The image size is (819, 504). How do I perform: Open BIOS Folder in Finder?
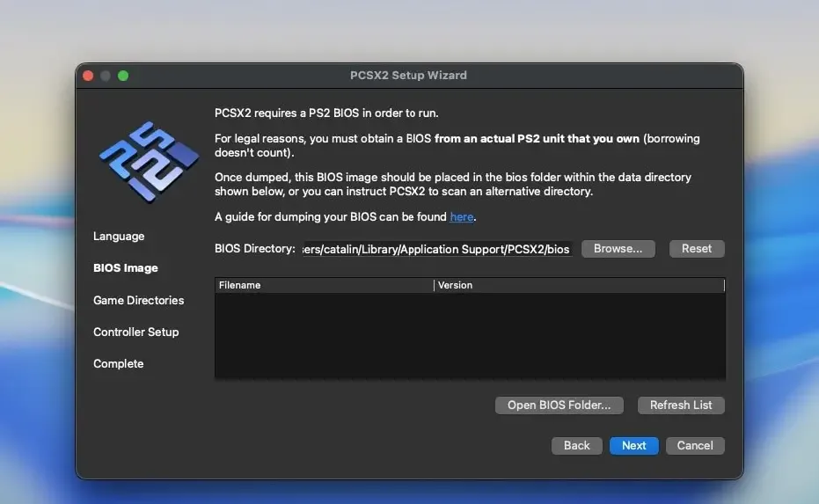pos(559,405)
